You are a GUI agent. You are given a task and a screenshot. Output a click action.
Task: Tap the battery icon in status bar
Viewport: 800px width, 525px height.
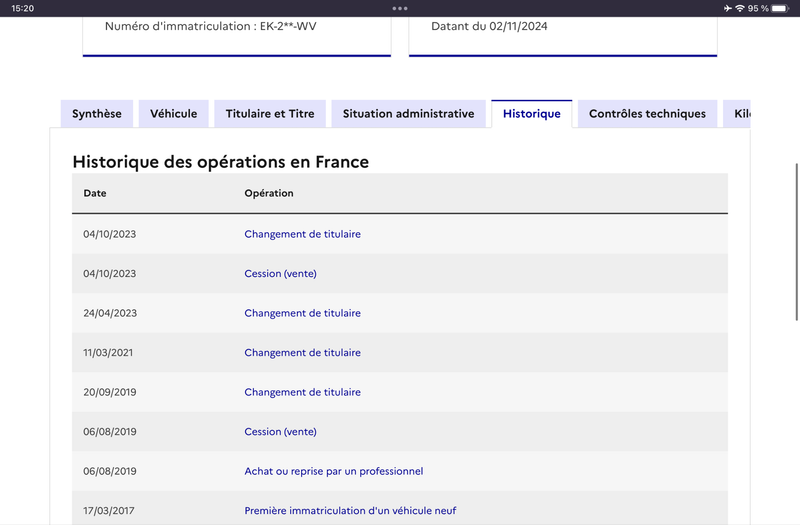(780, 8)
